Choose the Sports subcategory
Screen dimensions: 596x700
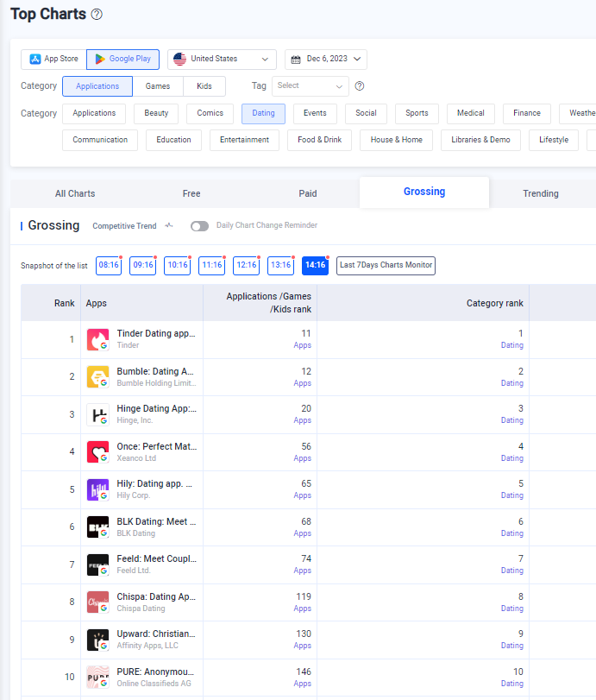[x=417, y=113]
